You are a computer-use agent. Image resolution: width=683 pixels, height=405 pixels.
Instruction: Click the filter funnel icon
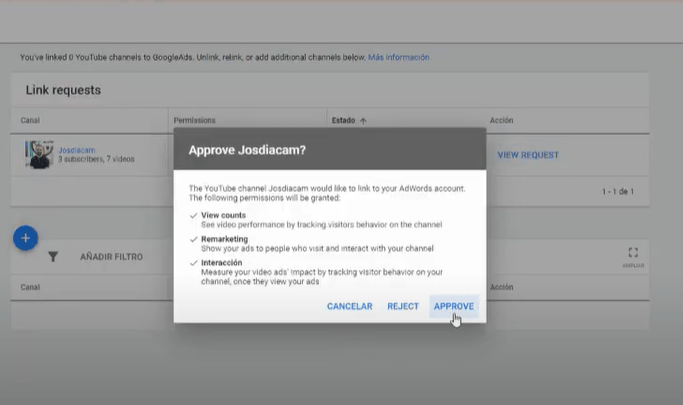(x=53, y=256)
